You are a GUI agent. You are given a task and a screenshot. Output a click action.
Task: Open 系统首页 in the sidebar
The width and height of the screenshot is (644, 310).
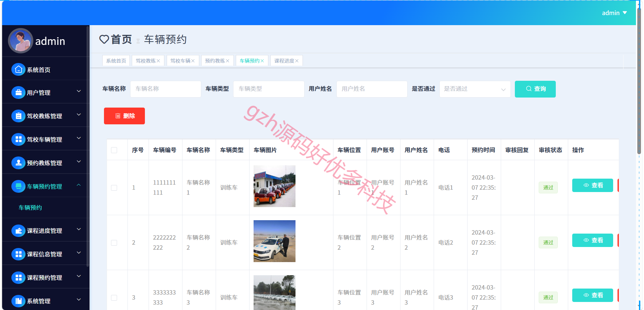click(46, 70)
